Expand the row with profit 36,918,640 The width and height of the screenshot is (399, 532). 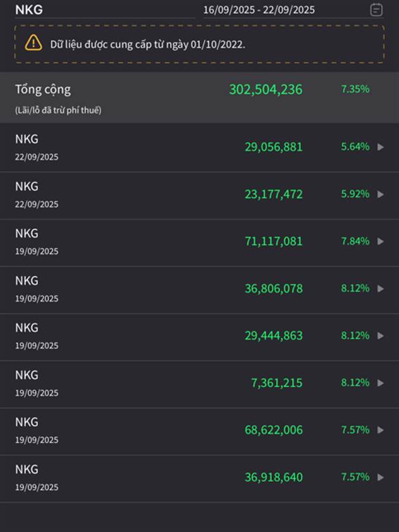[x=380, y=477]
